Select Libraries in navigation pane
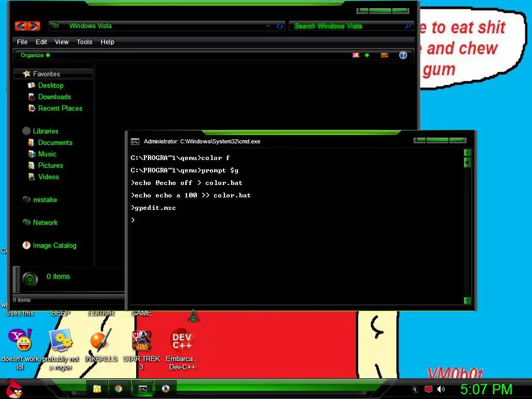The image size is (532, 399). [46, 131]
